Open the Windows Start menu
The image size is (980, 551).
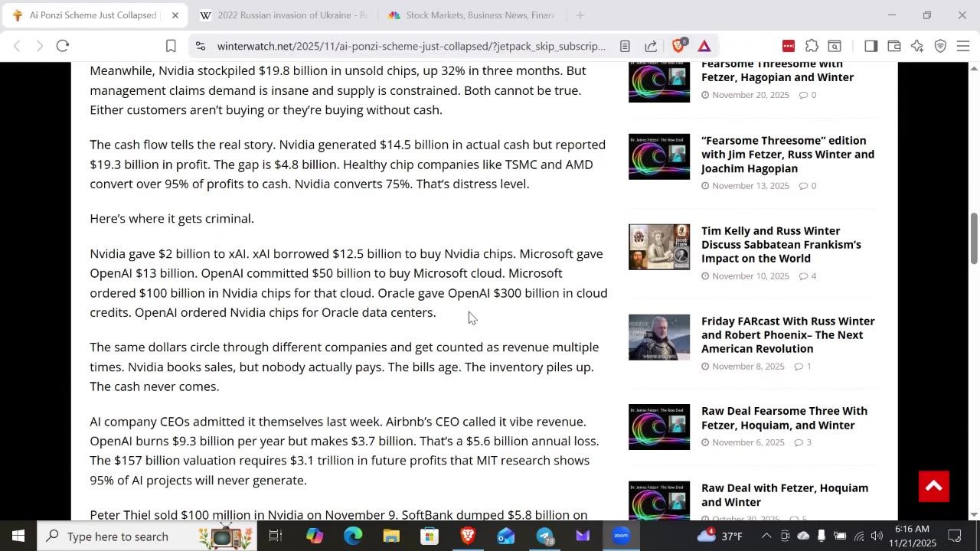pyautogui.click(x=18, y=536)
